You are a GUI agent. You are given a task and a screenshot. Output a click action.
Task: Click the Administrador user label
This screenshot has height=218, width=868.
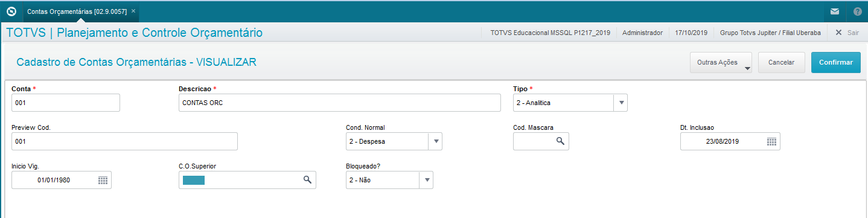(x=642, y=33)
